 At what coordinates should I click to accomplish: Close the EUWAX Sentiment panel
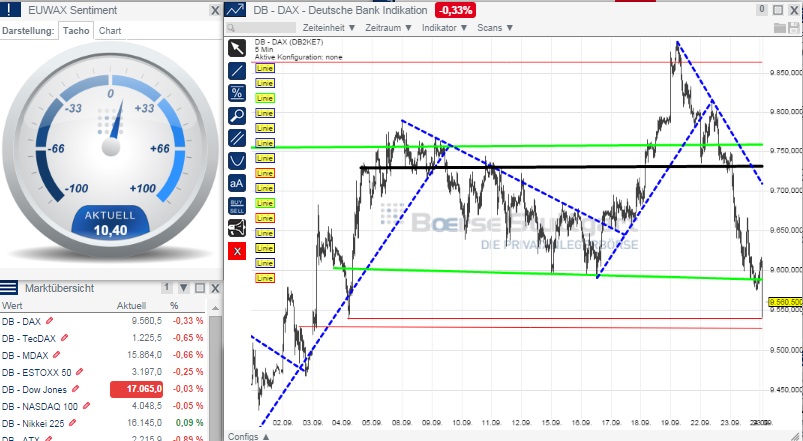pyautogui.click(x=215, y=10)
